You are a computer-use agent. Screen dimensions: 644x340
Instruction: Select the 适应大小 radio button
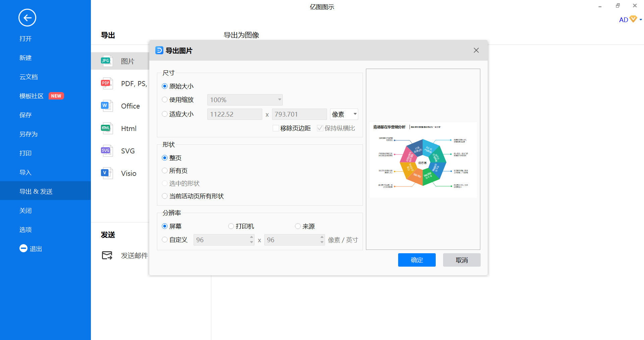[x=165, y=114]
